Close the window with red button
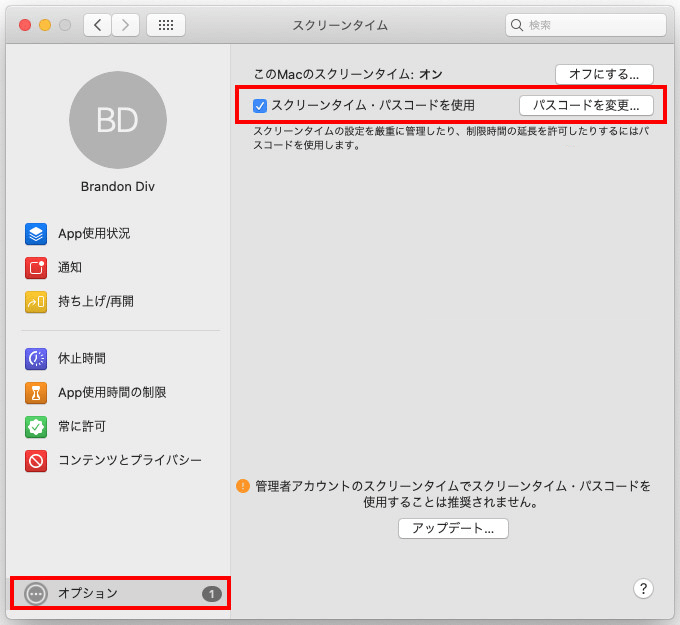 (x=25, y=25)
